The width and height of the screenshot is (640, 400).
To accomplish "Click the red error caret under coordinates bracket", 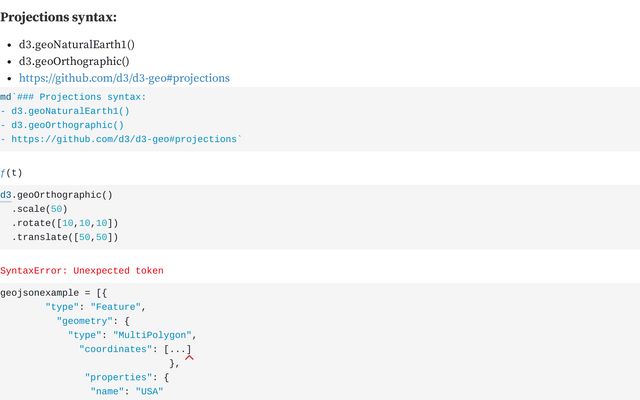I will click(189, 358).
